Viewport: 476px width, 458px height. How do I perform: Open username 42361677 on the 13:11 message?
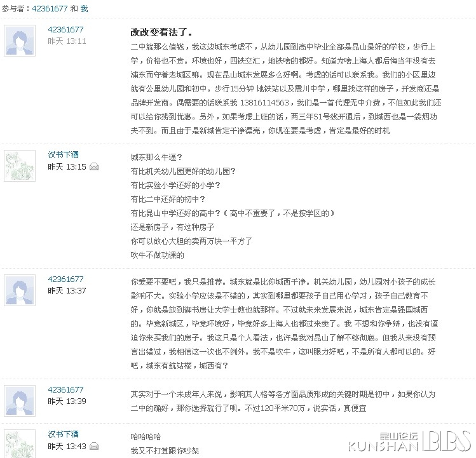(65, 29)
